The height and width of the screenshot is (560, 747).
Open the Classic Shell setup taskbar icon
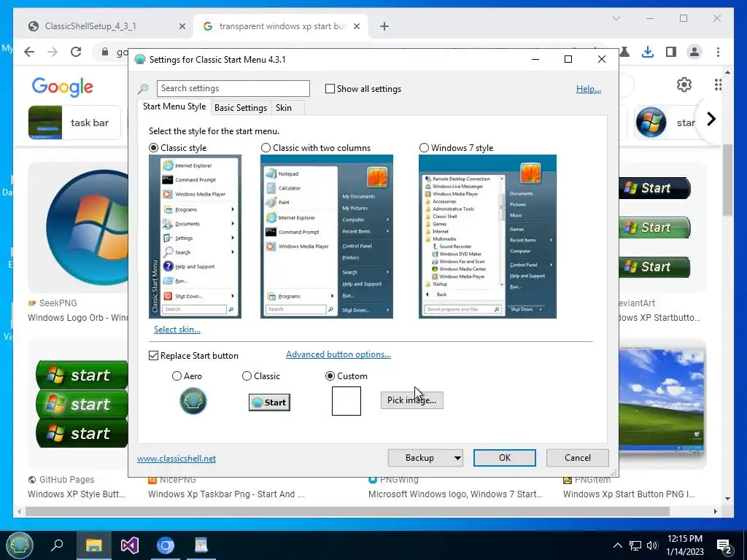[x=201, y=545]
